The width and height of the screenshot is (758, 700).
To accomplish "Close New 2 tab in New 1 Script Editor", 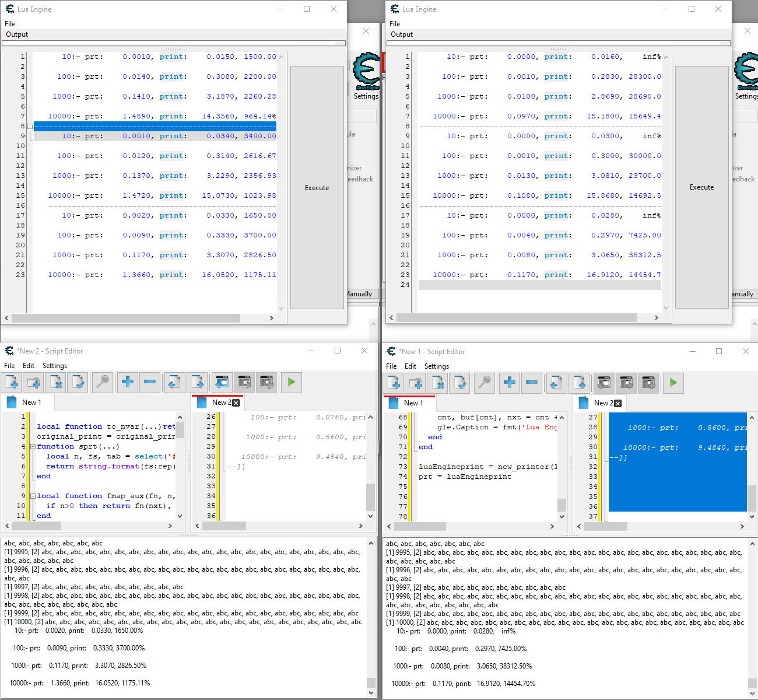I will [618, 404].
